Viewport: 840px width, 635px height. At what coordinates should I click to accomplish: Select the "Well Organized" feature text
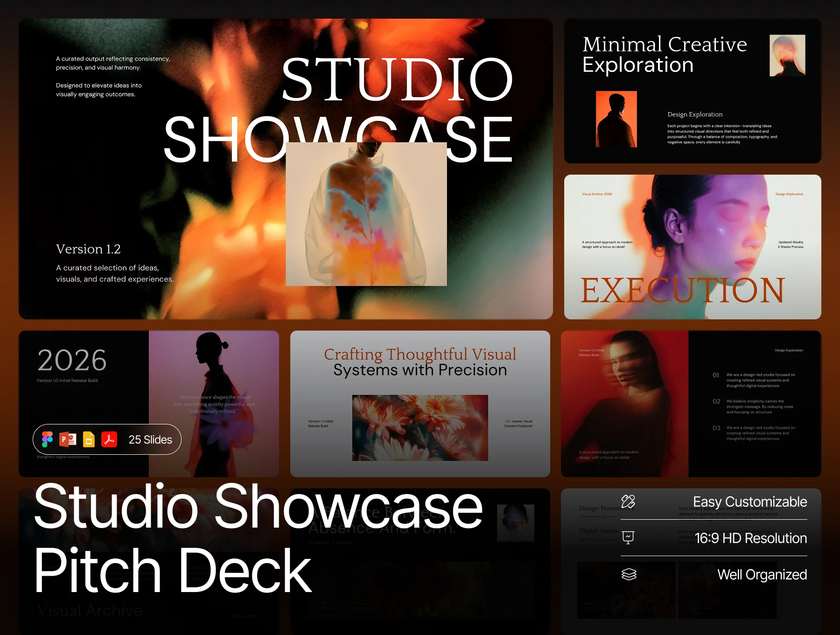(x=762, y=575)
